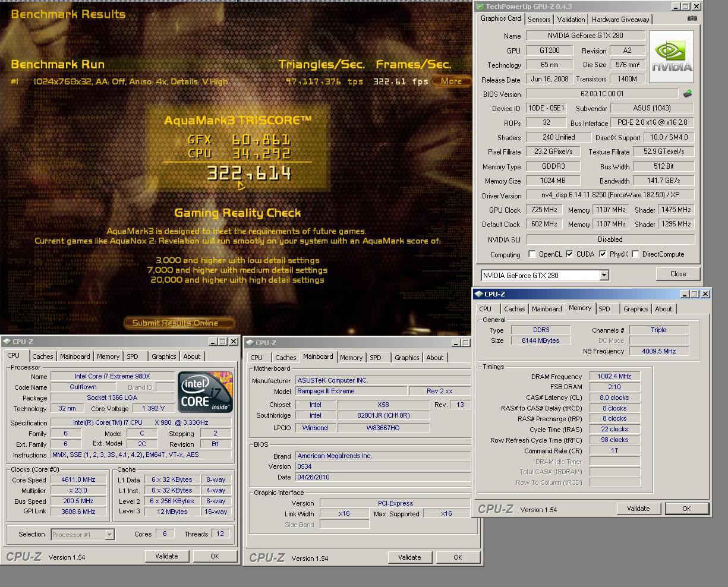Click OK in CPU-Z CPU window
The width and height of the screenshot is (728, 587).
coord(215,556)
